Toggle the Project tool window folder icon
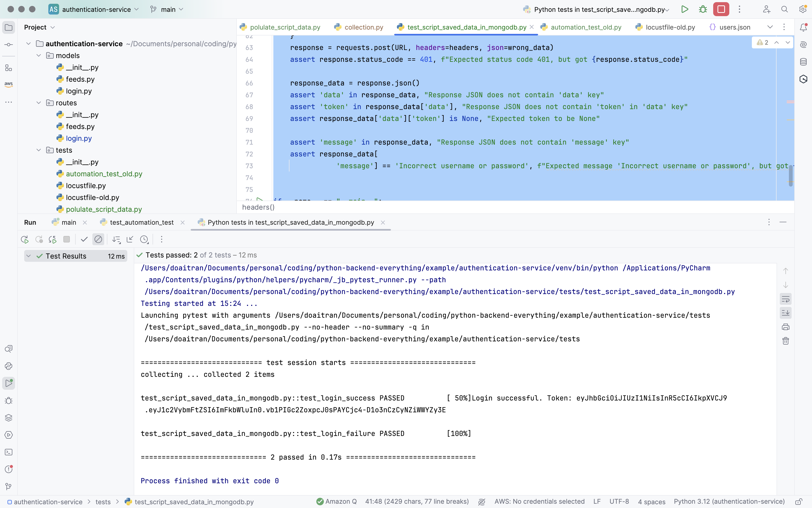Image resolution: width=812 pixels, height=508 pixels. click(x=9, y=27)
